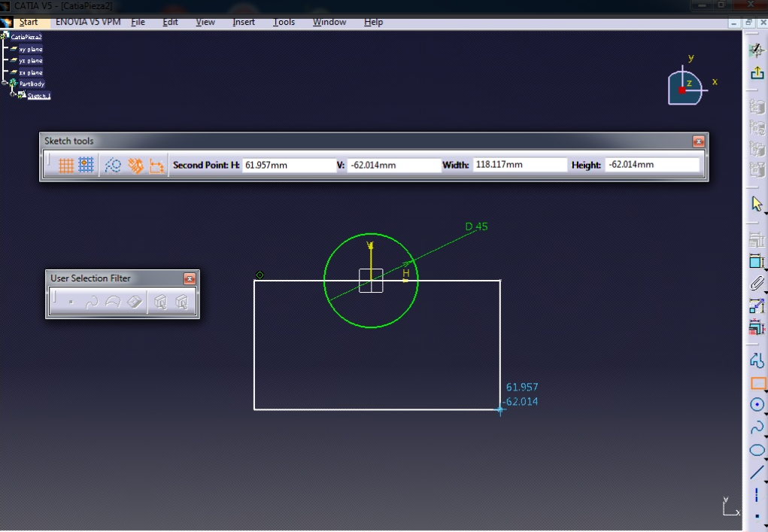This screenshot has height=532, width=768.
Task: Click the Width input field
Action: (x=520, y=165)
